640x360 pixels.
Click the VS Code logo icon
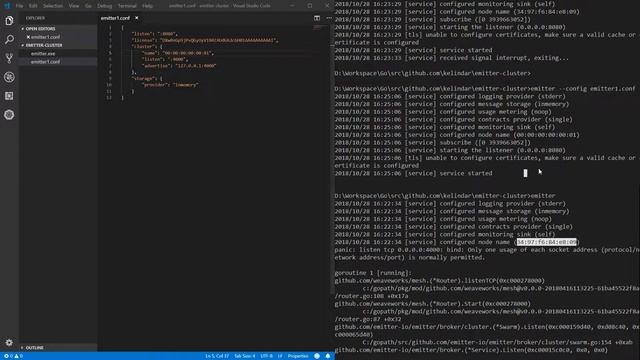coord(7,6)
